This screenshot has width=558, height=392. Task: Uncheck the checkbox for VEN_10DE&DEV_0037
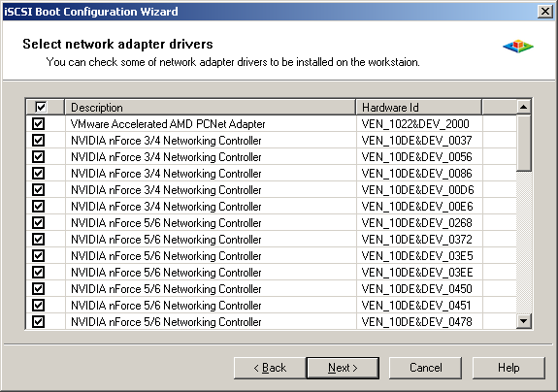point(39,140)
